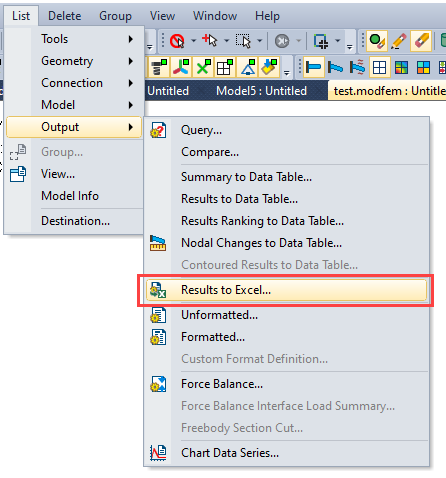Expand the Connection submenu arrow
This screenshot has height=478, width=446.
click(131, 83)
